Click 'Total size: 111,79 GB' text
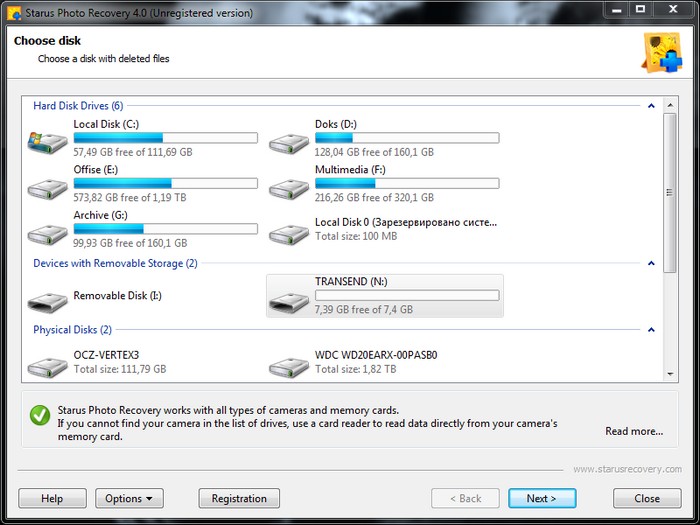 tap(120, 369)
